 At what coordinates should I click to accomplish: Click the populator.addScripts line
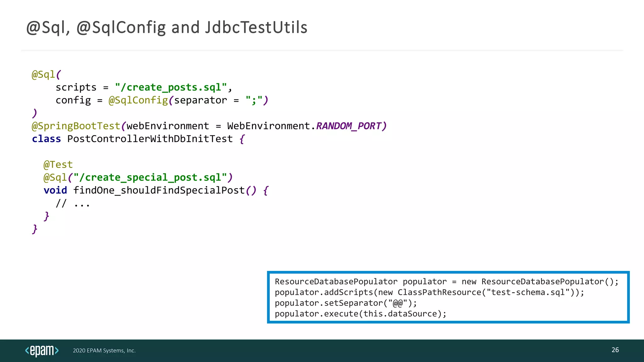click(429, 292)
